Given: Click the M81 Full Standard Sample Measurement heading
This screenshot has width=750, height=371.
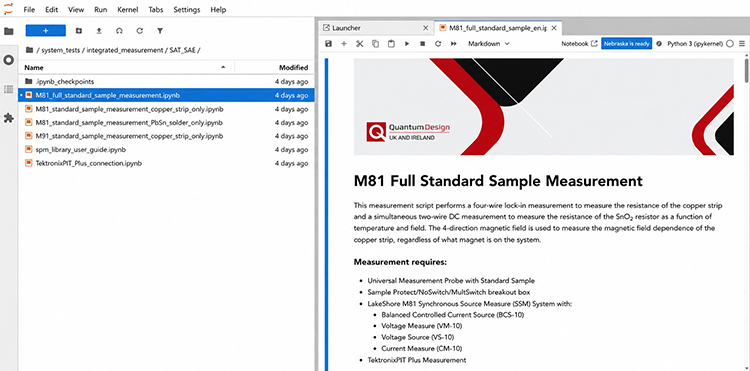Looking at the screenshot, I should click(x=498, y=181).
